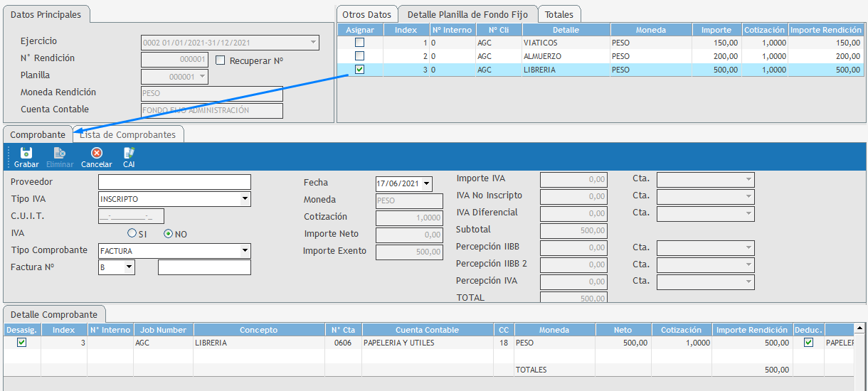Open the Totales tab

click(559, 14)
